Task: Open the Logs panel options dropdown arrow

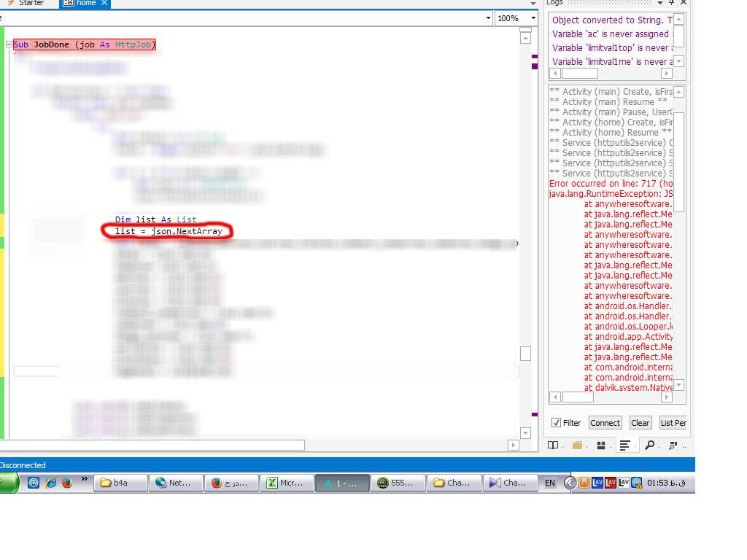Action: [x=660, y=3]
